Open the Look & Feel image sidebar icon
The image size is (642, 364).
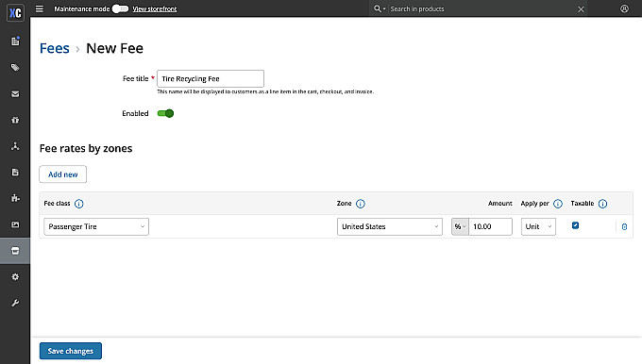15,224
